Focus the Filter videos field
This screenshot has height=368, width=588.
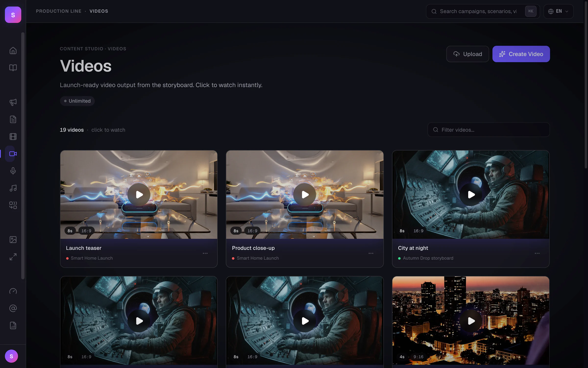tap(489, 130)
